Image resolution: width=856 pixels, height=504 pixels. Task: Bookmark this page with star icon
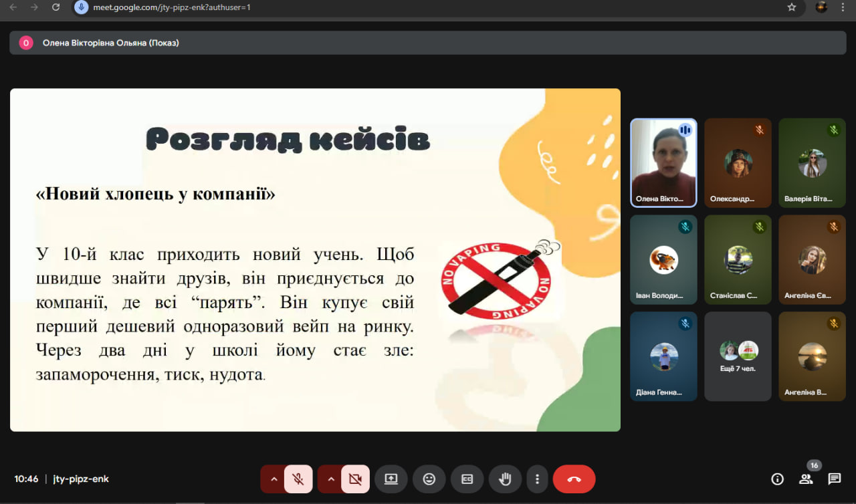792,7
